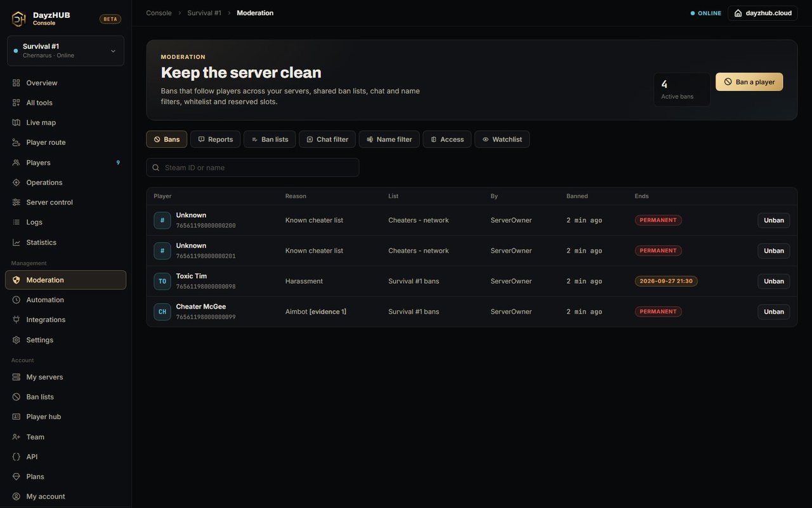
Task: Go to the Team page
Action: coord(66,437)
